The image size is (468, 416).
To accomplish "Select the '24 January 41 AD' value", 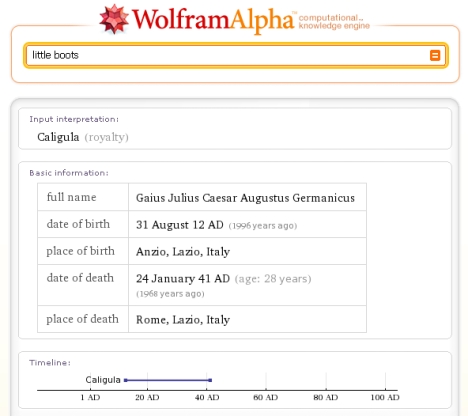I will click(183, 279).
